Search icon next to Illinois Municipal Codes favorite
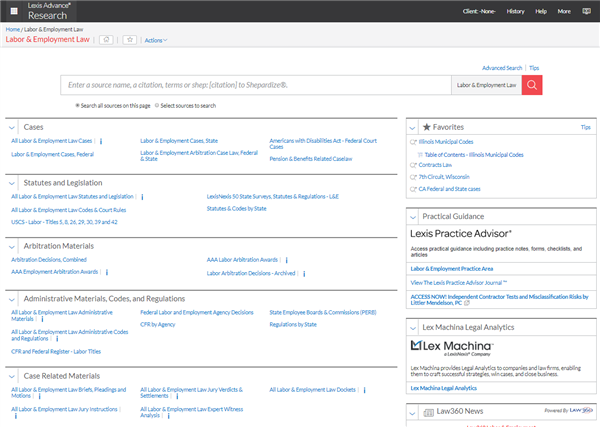Image resolution: width=600 pixels, height=427 pixels. 413,142
